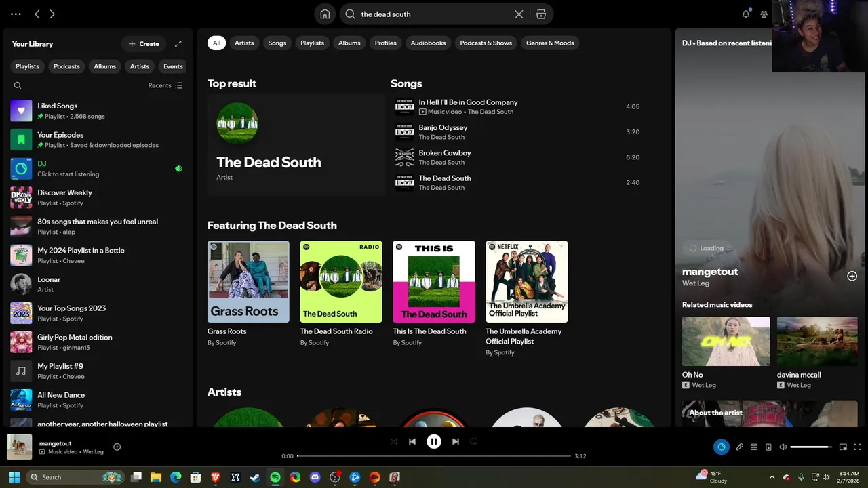Switch to the search results Playlists tab
The image size is (868, 488).
click(x=313, y=43)
